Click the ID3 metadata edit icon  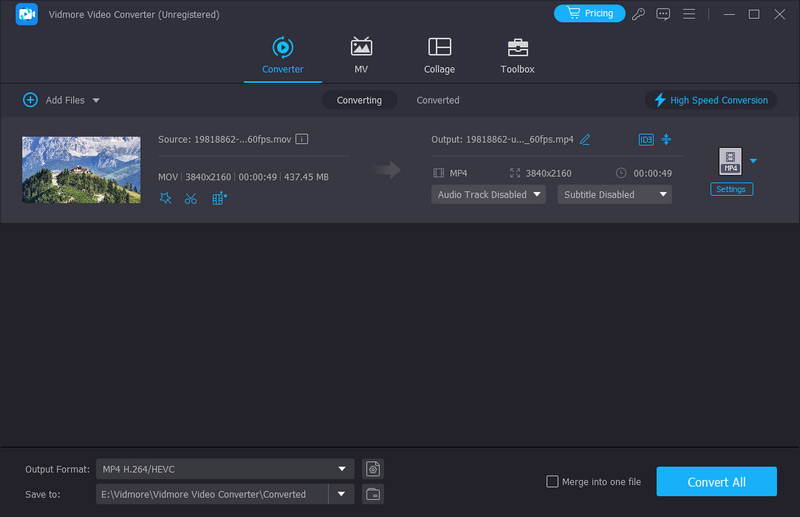[645, 139]
